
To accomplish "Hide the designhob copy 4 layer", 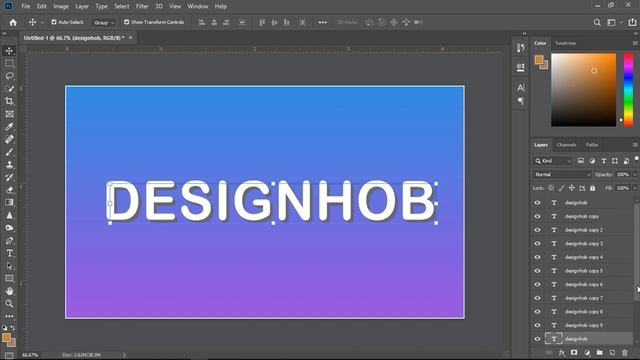I will (x=538, y=257).
